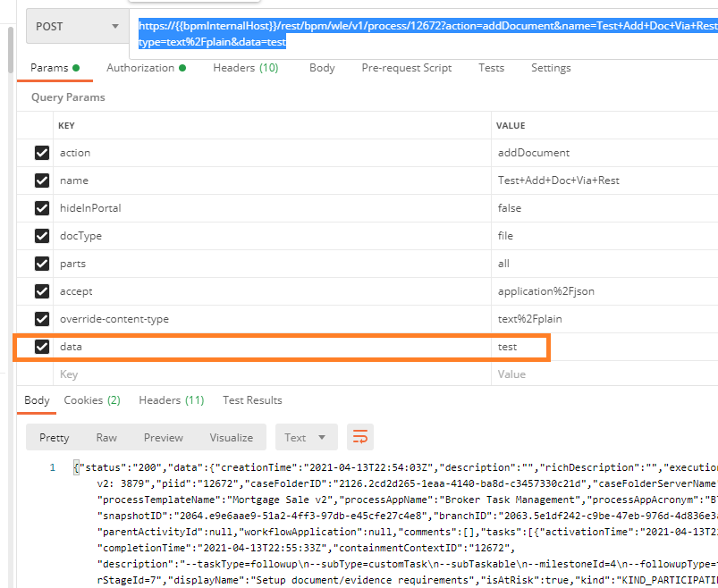Click the hideInPortal key cell
Image resolution: width=718 pixels, height=588 pixels.
point(272,208)
